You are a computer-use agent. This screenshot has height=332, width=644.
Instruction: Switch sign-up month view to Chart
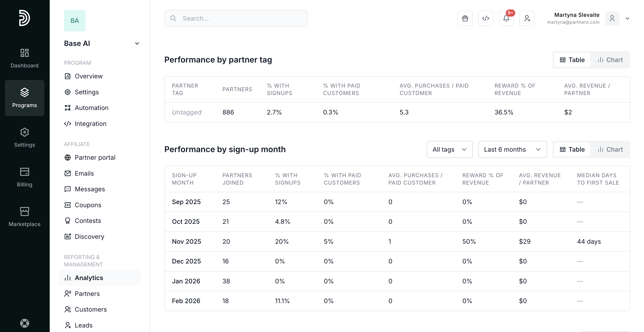(x=610, y=149)
